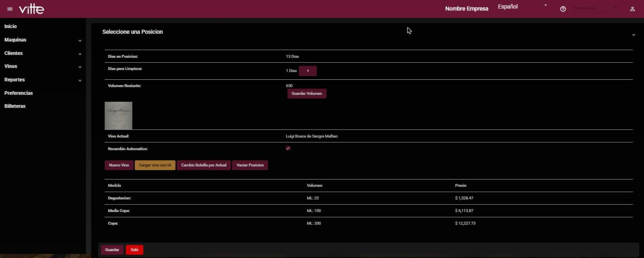The image size is (644, 258).
Task: Click the Copa price $ 12,227.73
Action: 465,224
